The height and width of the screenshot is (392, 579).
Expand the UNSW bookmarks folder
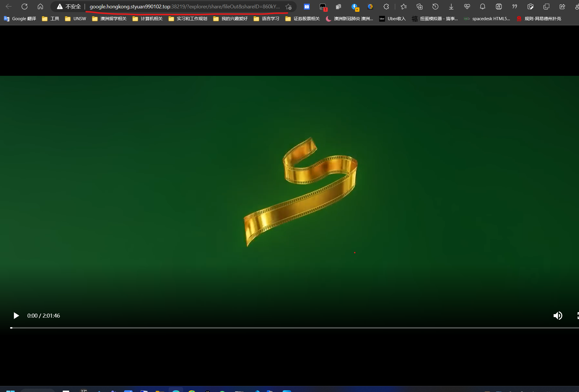(x=76, y=19)
